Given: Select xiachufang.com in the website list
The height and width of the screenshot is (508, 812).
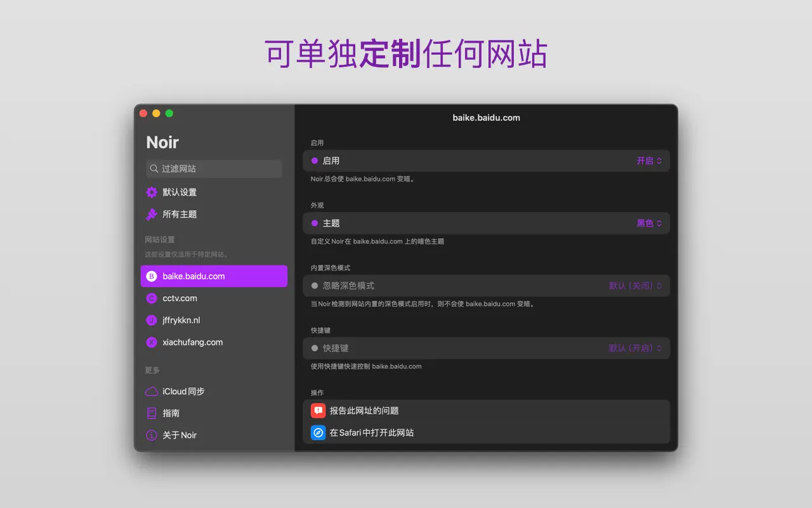Looking at the screenshot, I should pyautogui.click(x=214, y=342).
